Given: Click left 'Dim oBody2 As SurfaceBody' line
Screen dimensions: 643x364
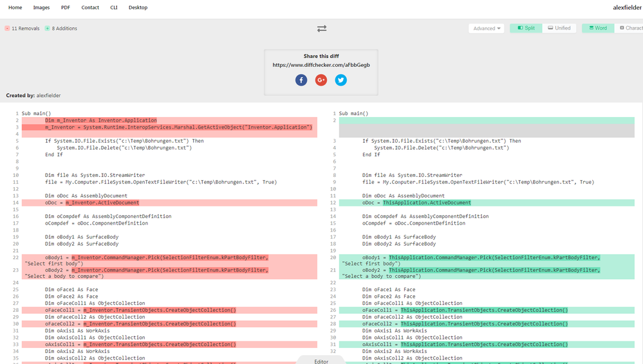Looking at the screenshot, I should pos(82,244).
